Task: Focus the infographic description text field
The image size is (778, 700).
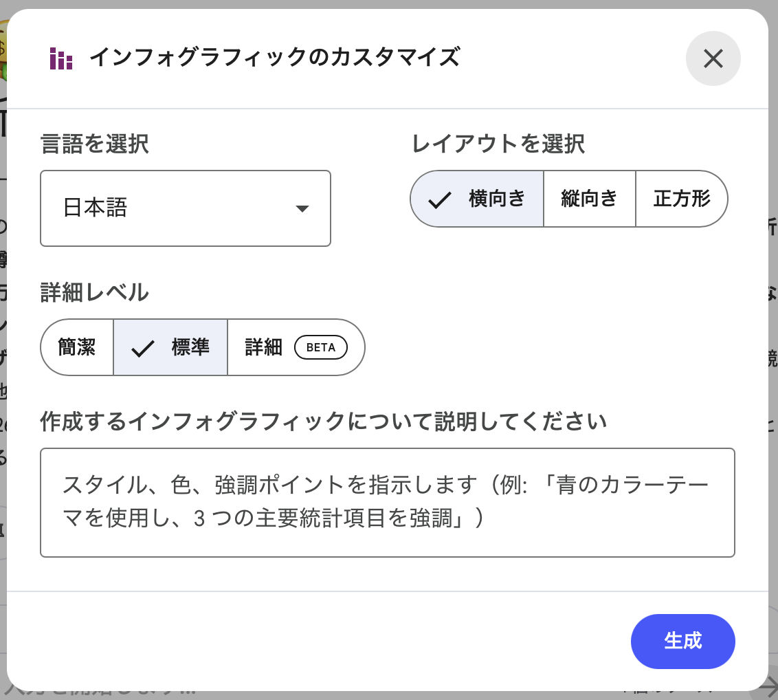Action: point(388,503)
